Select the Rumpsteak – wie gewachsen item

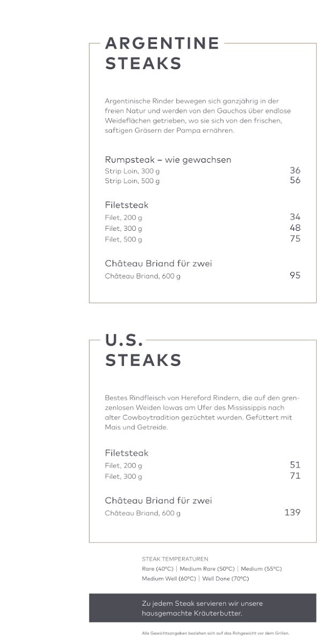168,160
